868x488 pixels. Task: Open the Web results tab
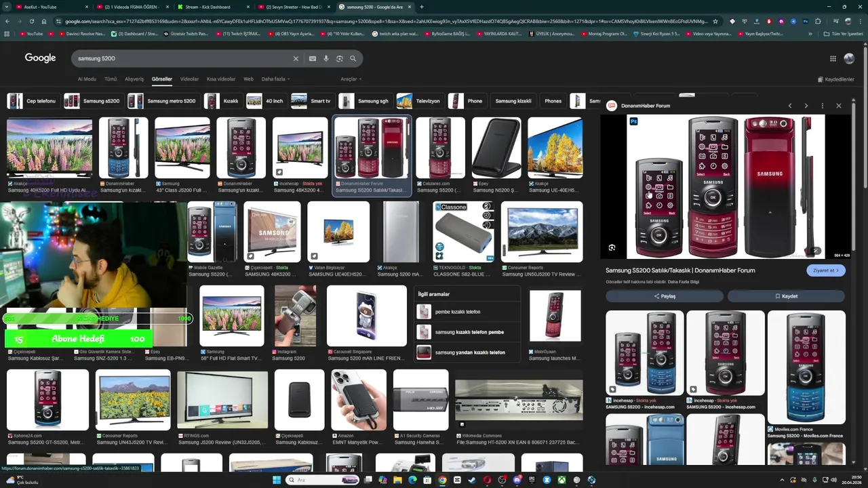[x=248, y=79]
